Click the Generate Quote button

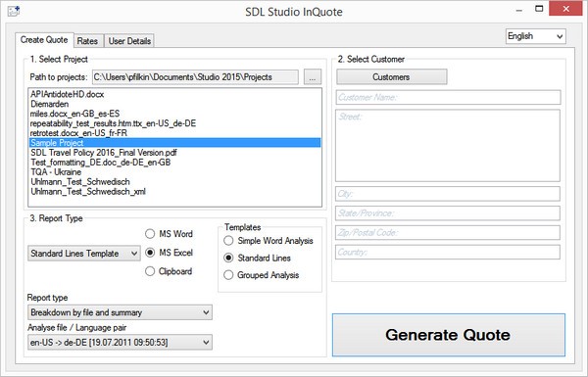click(449, 335)
